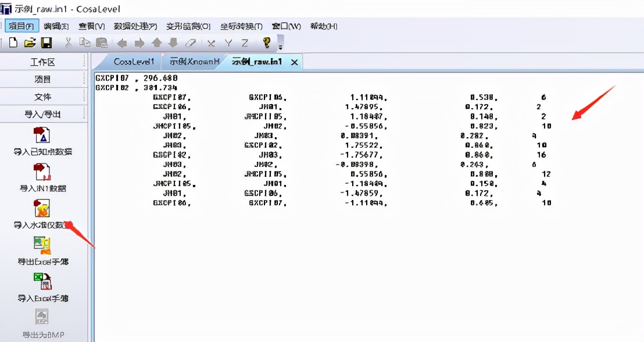Open the 变形监测 menu
This screenshot has height=342, width=644.
(x=188, y=26)
